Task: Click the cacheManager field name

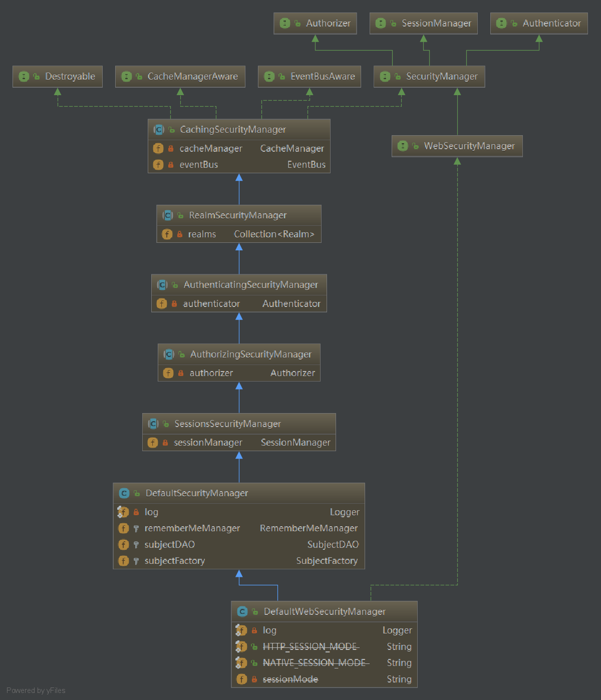Action: tap(211, 148)
